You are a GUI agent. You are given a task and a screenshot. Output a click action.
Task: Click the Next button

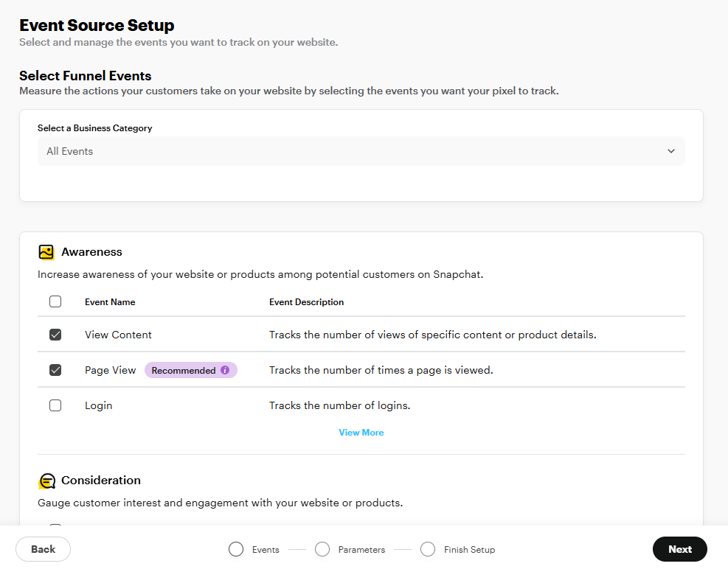680,549
